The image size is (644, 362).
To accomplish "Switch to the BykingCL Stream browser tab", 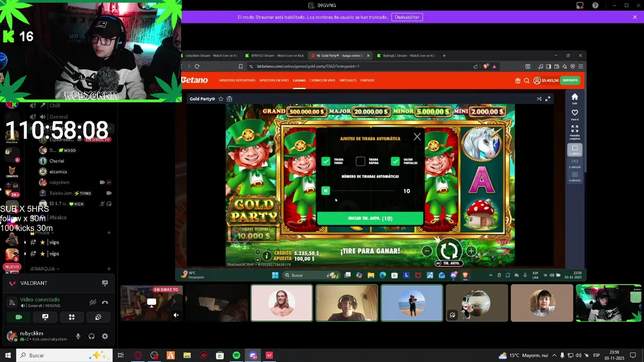I will [x=407, y=55].
